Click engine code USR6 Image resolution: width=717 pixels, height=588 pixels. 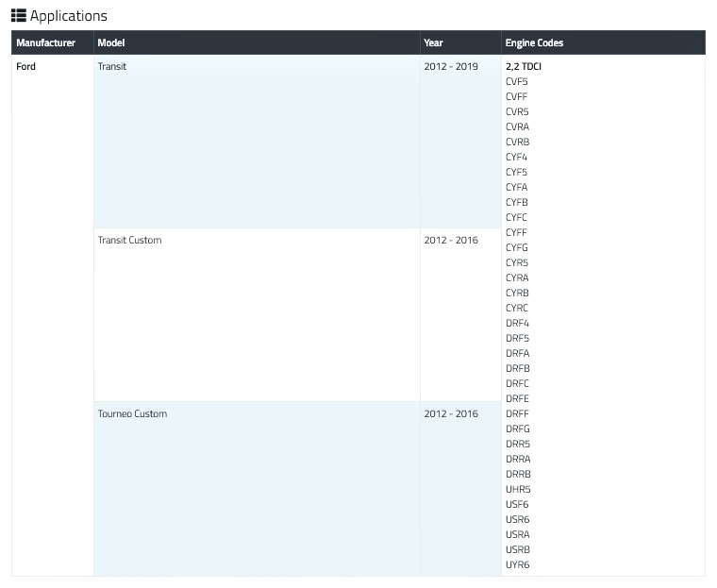[x=518, y=519]
